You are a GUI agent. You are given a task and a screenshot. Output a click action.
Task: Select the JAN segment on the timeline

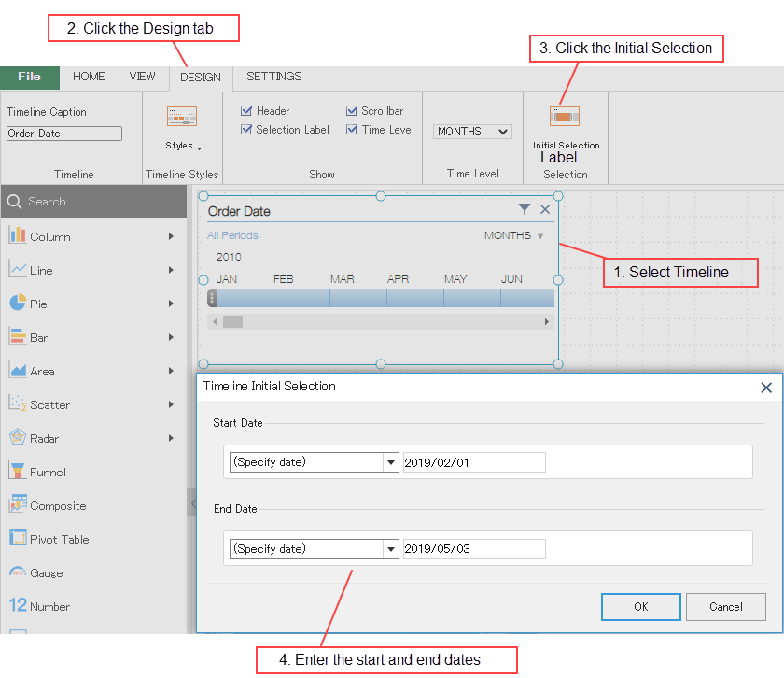[245, 298]
